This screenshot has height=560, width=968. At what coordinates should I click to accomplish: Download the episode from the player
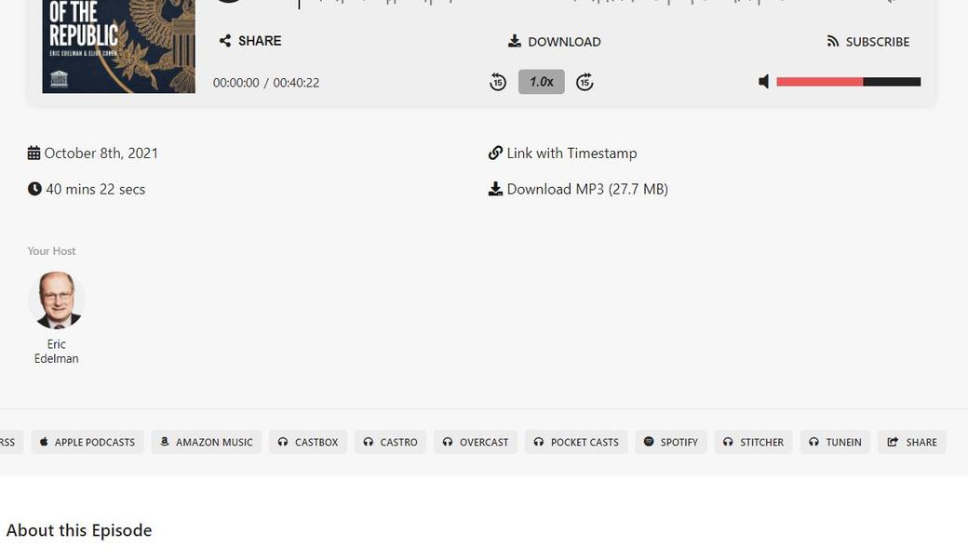click(555, 42)
